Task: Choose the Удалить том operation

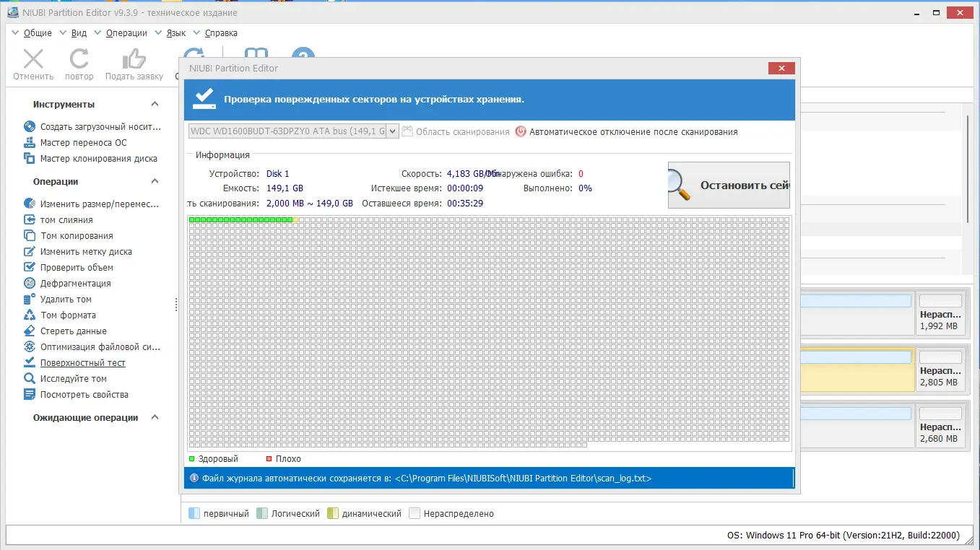Action: click(57, 299)
